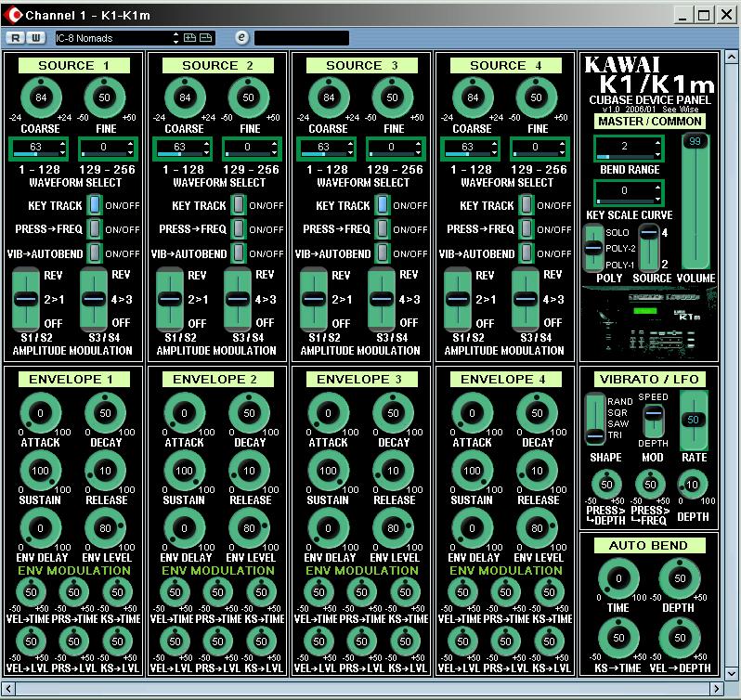
Task: Click the edit 'e' button in toolbar
Action: (241, 37)
